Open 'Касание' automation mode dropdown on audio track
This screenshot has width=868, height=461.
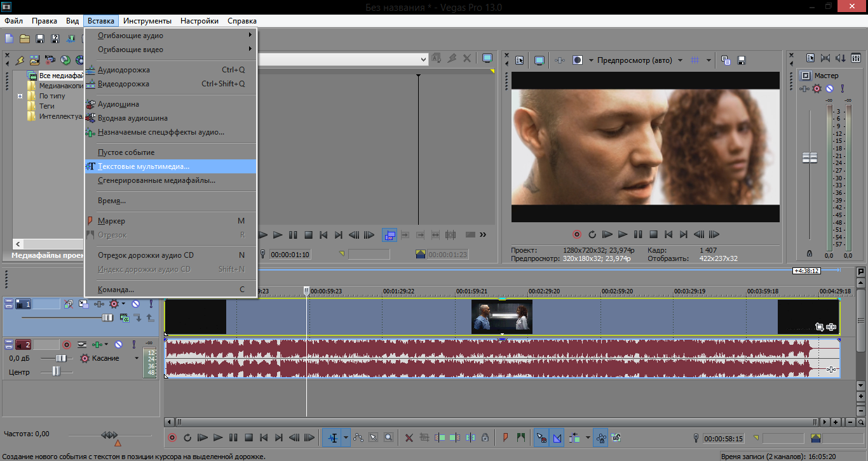(136, 358)
